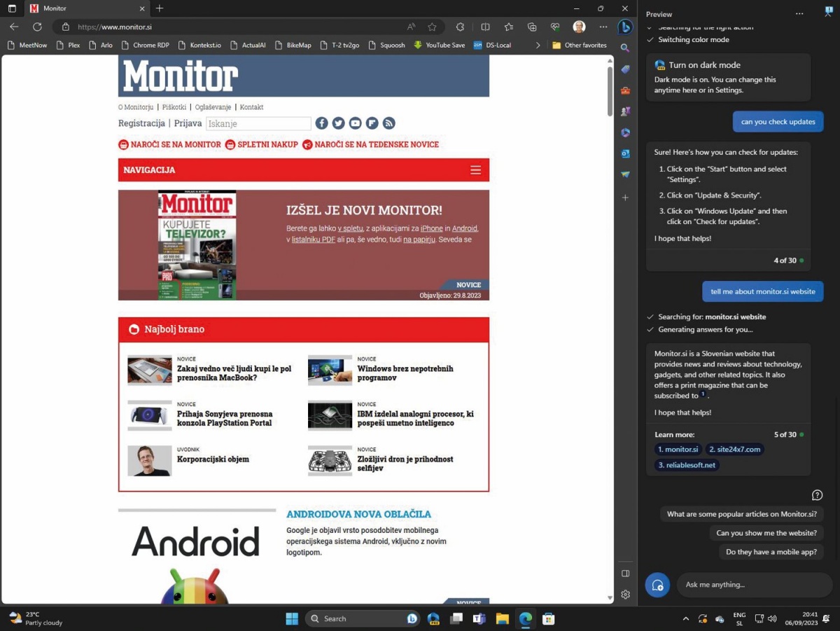Click the Iskanje search field

(258, 123)
